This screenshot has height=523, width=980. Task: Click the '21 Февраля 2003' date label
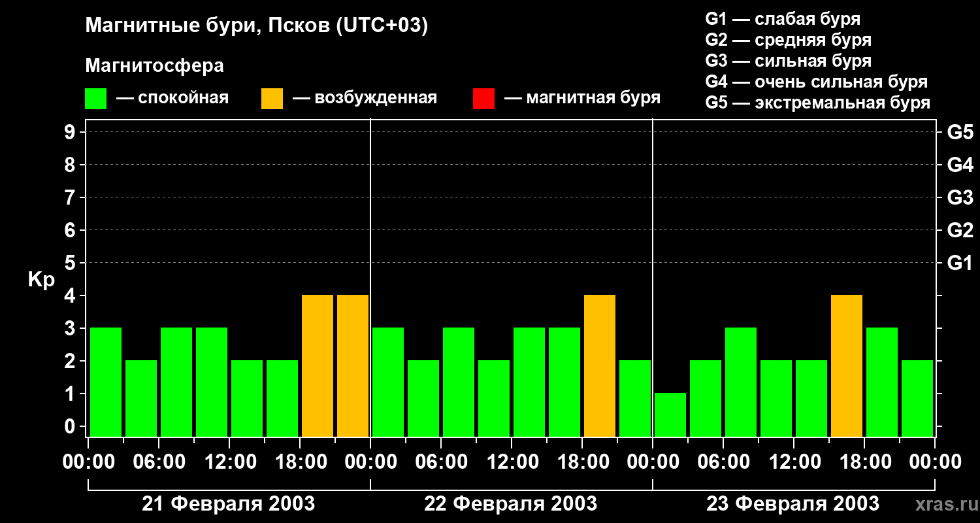(229, 504)
